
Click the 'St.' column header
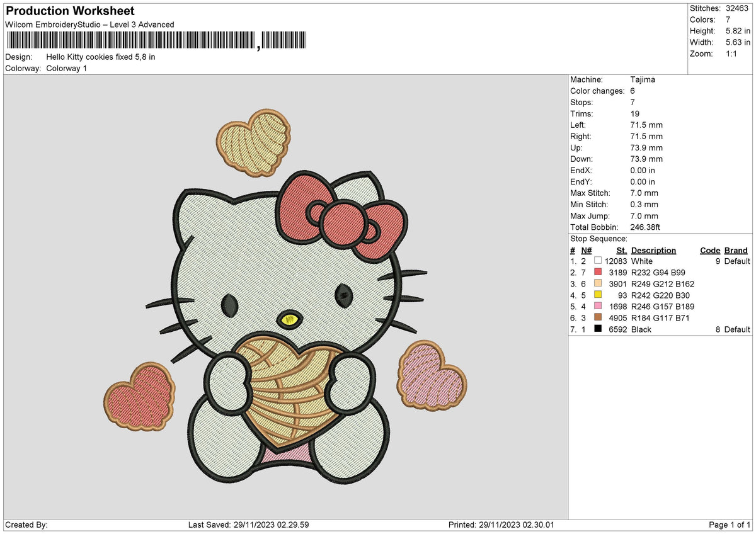pos(621,250)
